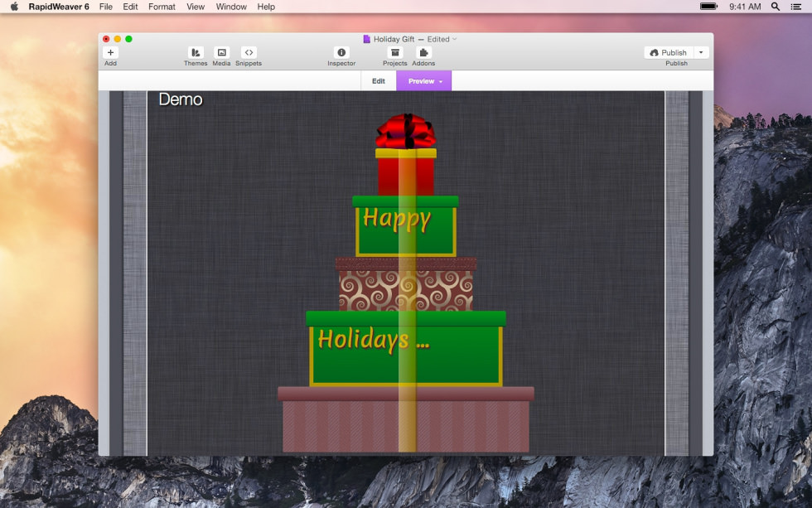The width and height of the screenshot is (812, 508).
Task: Click the battery status icon
Action: pyautogui.click(x=708, y=7)
